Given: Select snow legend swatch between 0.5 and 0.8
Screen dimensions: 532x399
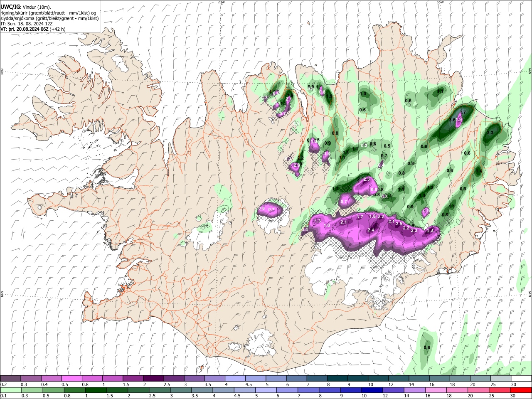Looking at the screenshot, I should tap(71, 379).
